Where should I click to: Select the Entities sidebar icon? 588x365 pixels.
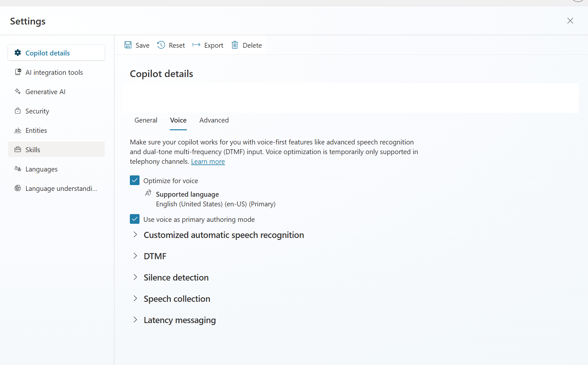(18, 130)
